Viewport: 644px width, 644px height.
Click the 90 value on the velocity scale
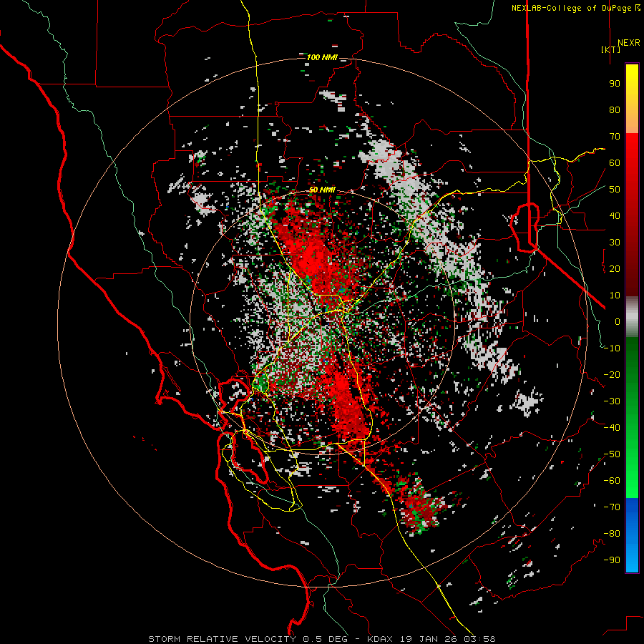pos(615,84)
